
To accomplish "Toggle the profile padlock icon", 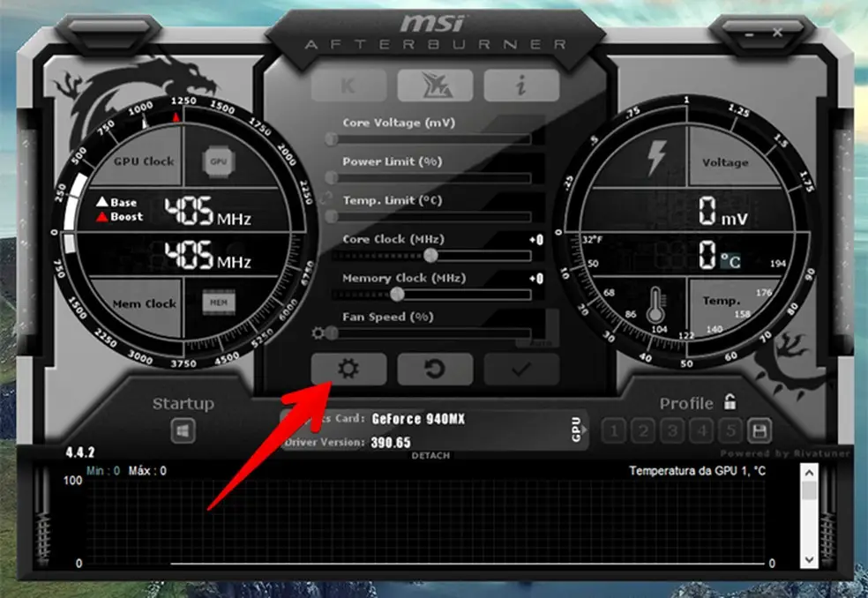I will [x=730, y=402].
